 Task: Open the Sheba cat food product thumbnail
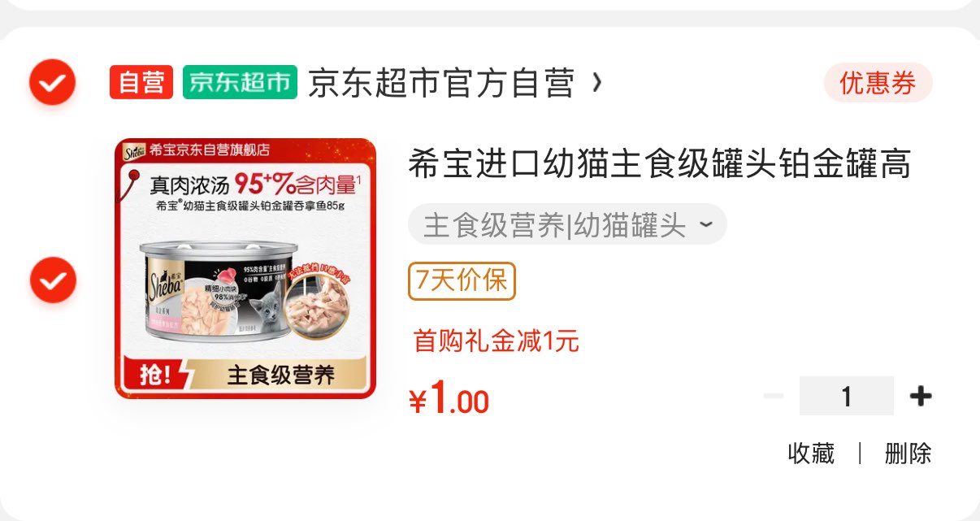(245, 268)
